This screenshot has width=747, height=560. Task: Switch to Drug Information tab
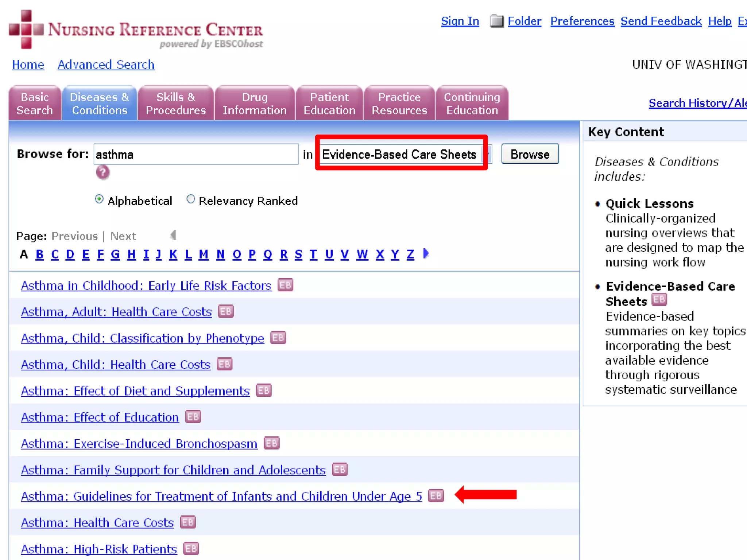click(x=254, y=104)
